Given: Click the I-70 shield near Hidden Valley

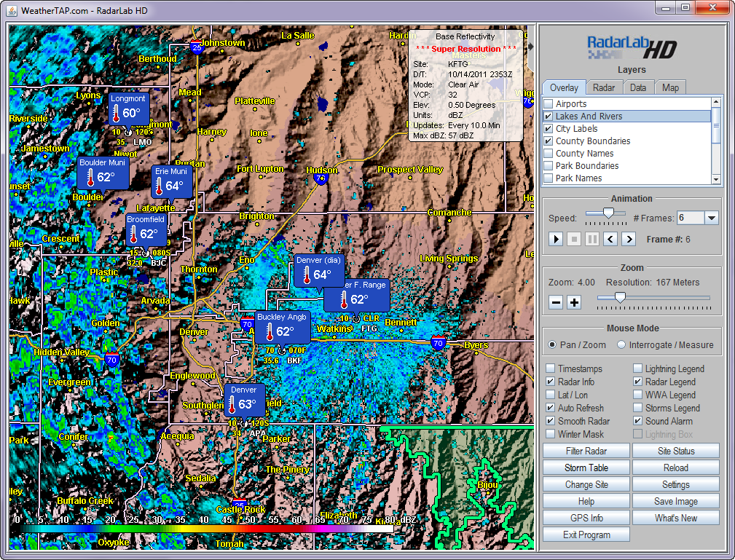Looking at the screenshot, I should point(111,360).
